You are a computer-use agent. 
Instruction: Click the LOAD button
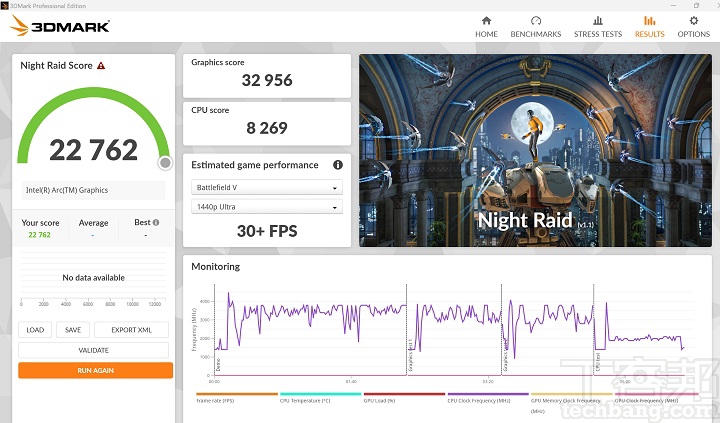point(35,330)
